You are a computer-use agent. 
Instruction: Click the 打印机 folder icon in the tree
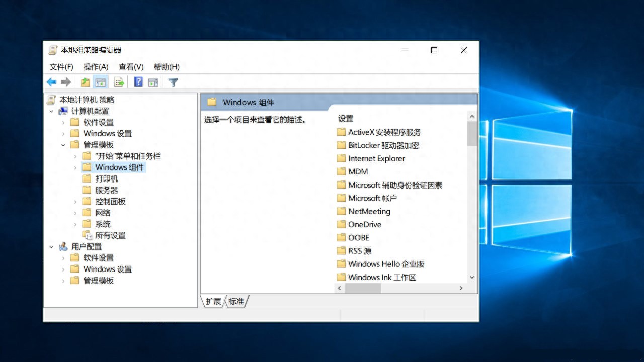click(87, 178)
